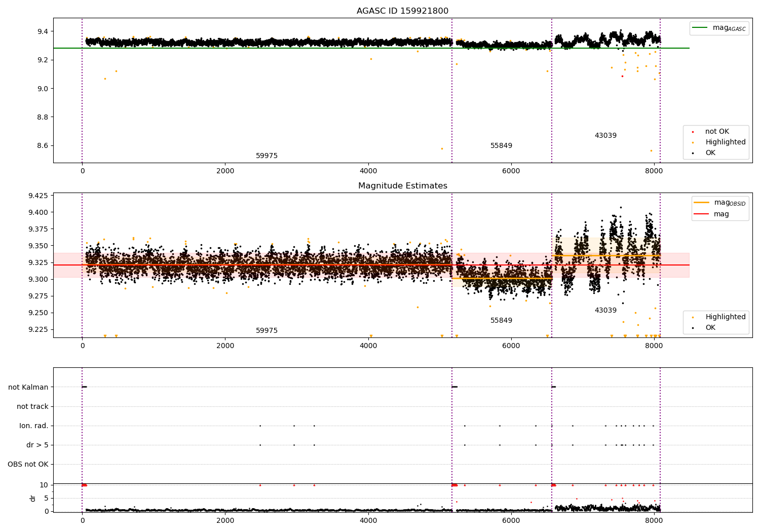
Task: Click 'OK' entry in the Magnitude Estimates legend
Action: tap(710, 328)
